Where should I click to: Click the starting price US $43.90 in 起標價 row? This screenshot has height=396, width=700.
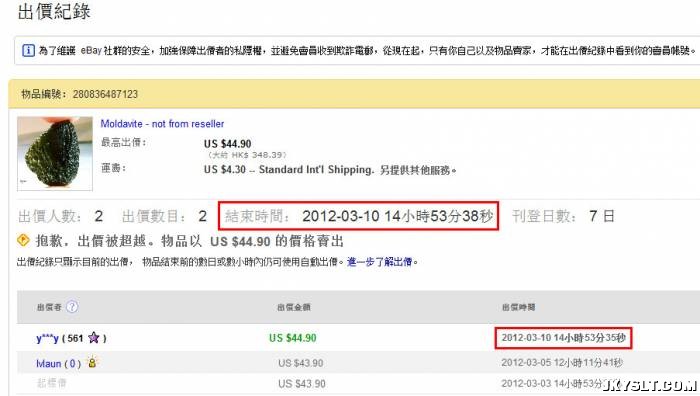[x=301, y=383]
